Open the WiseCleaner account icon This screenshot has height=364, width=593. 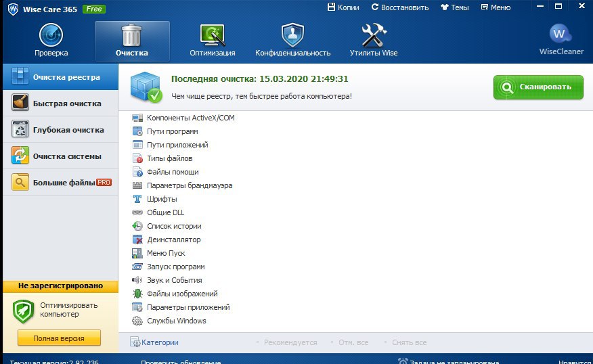point(561,39)
